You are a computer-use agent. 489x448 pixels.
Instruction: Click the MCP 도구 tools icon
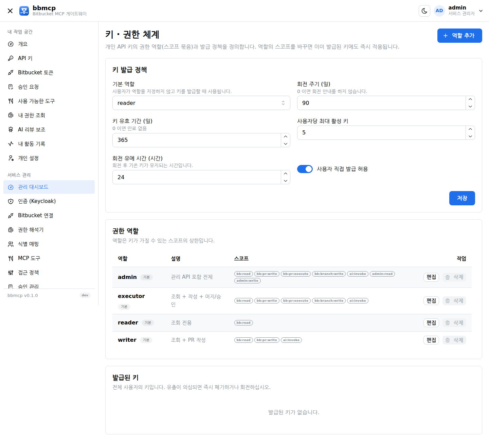click(x=11, y=258)
